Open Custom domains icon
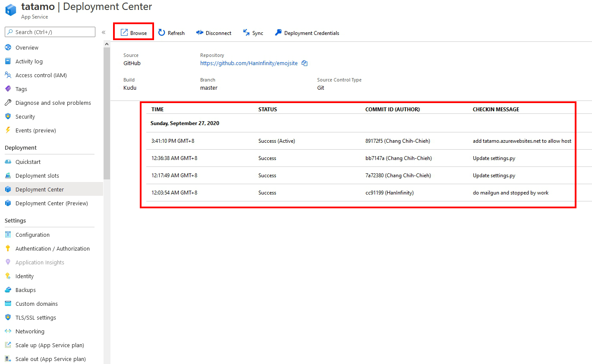 click(8, 304)
